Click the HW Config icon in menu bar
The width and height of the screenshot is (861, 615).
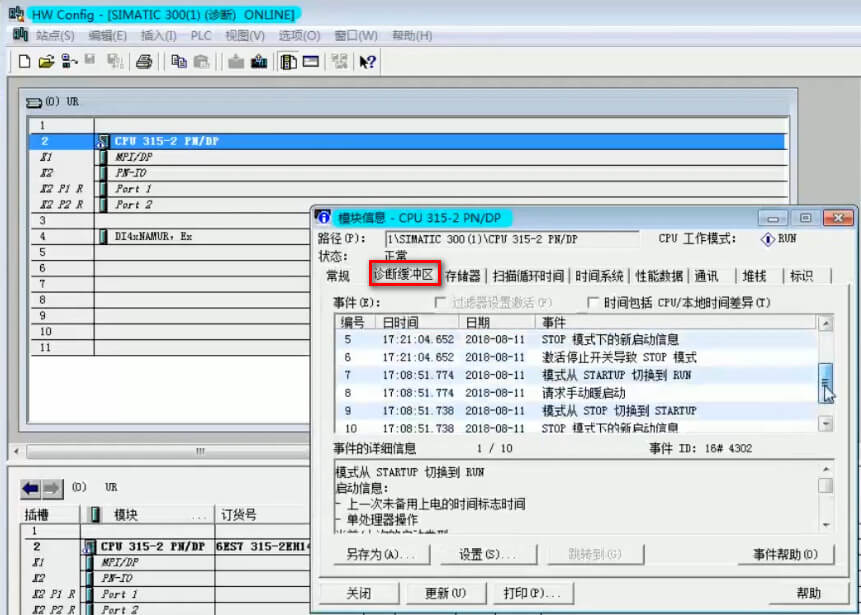(20, 35)
